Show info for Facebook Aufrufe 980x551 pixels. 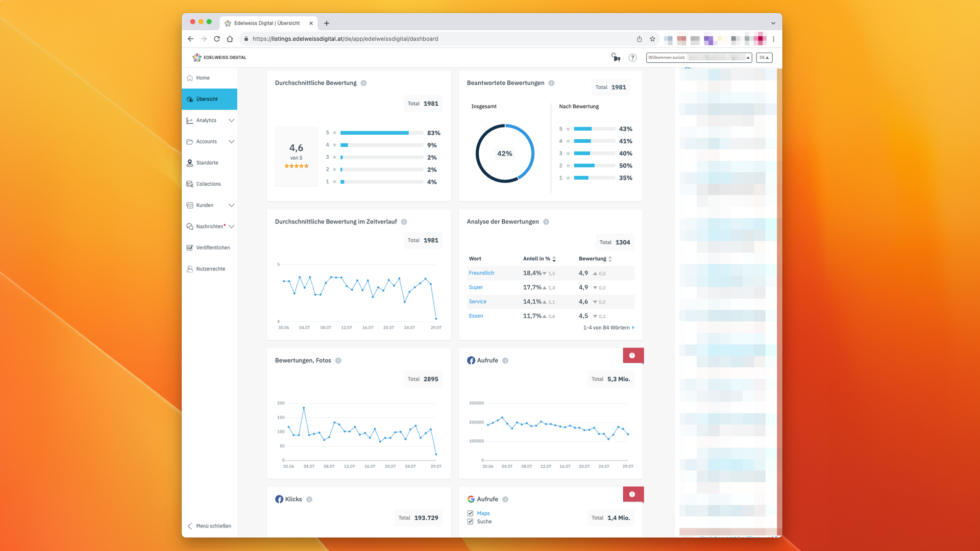(x=505, y=361)
